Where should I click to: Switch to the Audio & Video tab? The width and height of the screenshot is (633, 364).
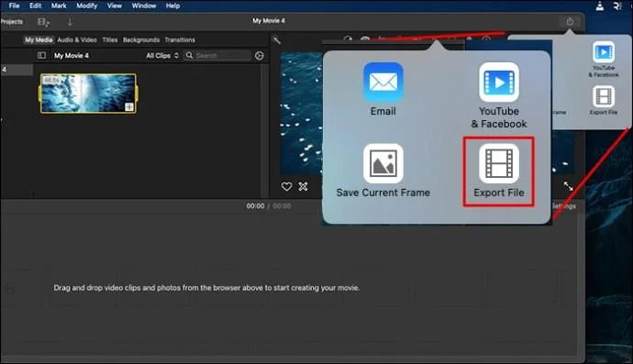77,39
